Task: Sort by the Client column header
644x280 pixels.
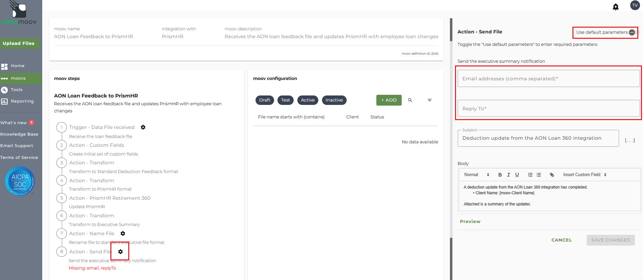Action: (352, 117)
